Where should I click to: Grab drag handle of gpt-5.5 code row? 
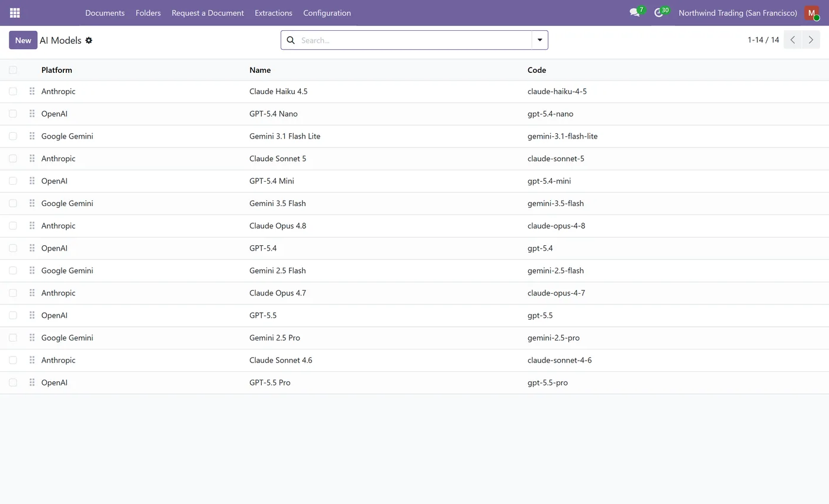point(32,316)
